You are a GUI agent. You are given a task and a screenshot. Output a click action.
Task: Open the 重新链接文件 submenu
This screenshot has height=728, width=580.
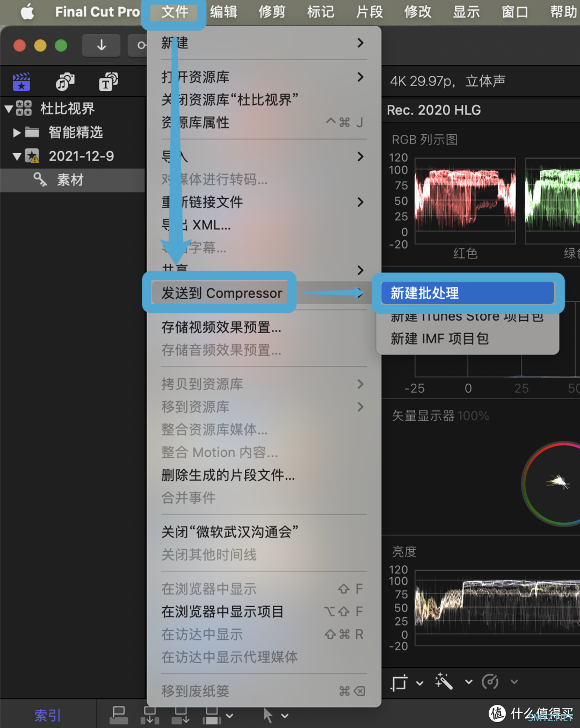point(264,202)
